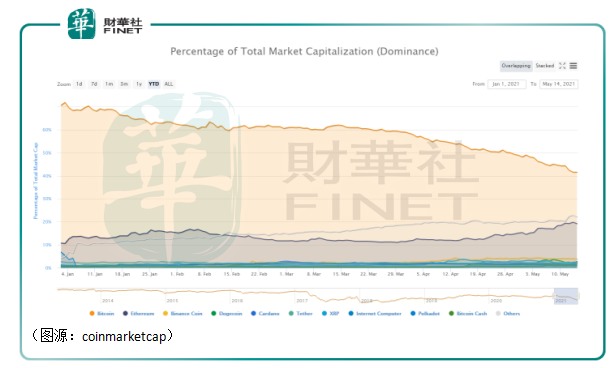
Task: Hide the Binance Coin series
Action: coord(183,313)
